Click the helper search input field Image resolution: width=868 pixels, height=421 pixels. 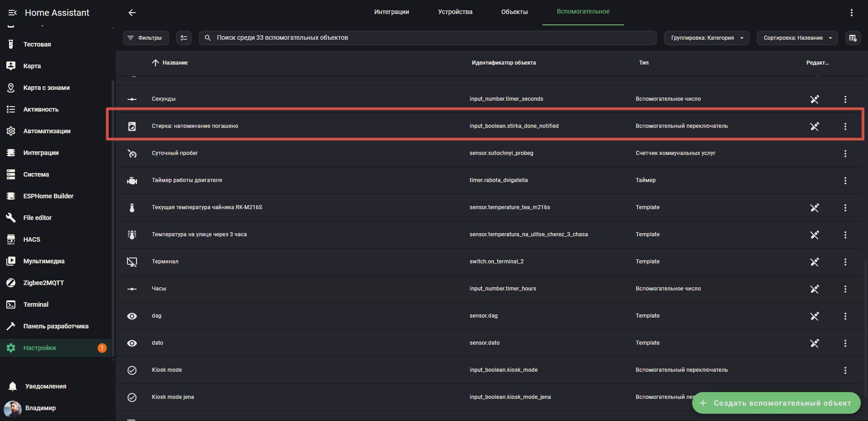pyautogui.click(x=427, y=38)
